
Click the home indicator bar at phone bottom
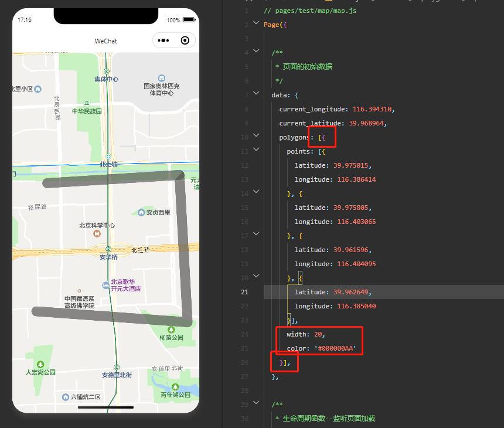105,407
